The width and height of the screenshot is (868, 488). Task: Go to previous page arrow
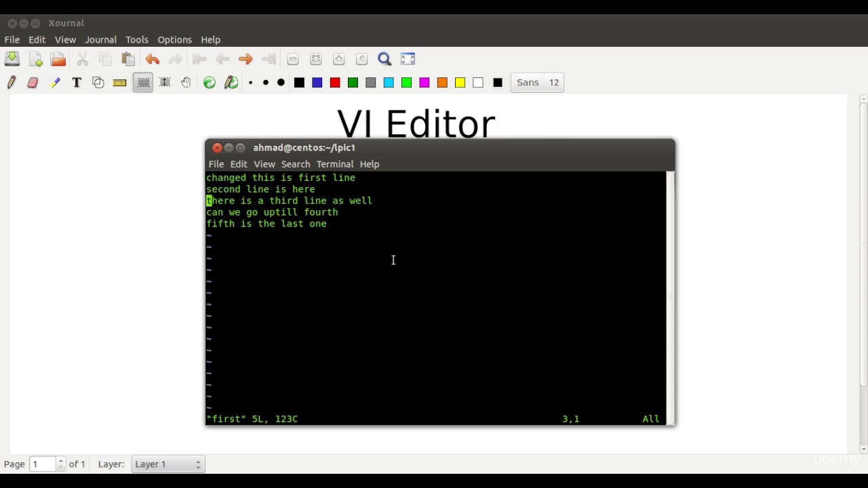(222, 60)
